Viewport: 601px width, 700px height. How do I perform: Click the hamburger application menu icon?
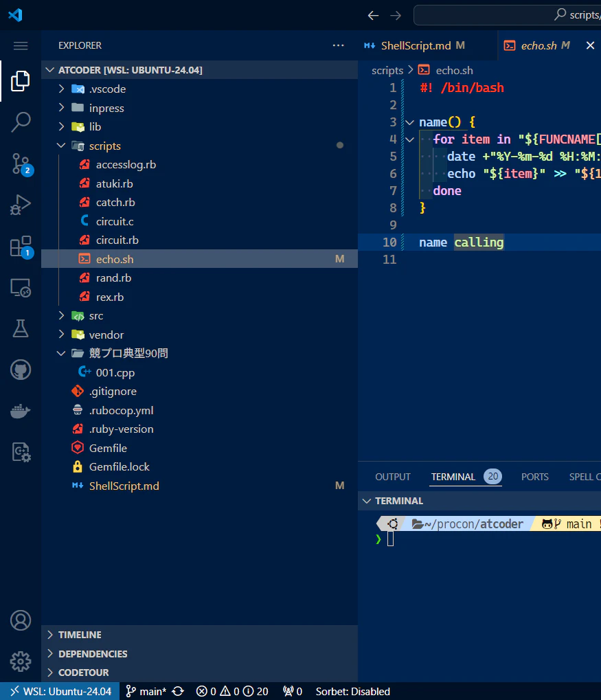(x=21, y=45)
